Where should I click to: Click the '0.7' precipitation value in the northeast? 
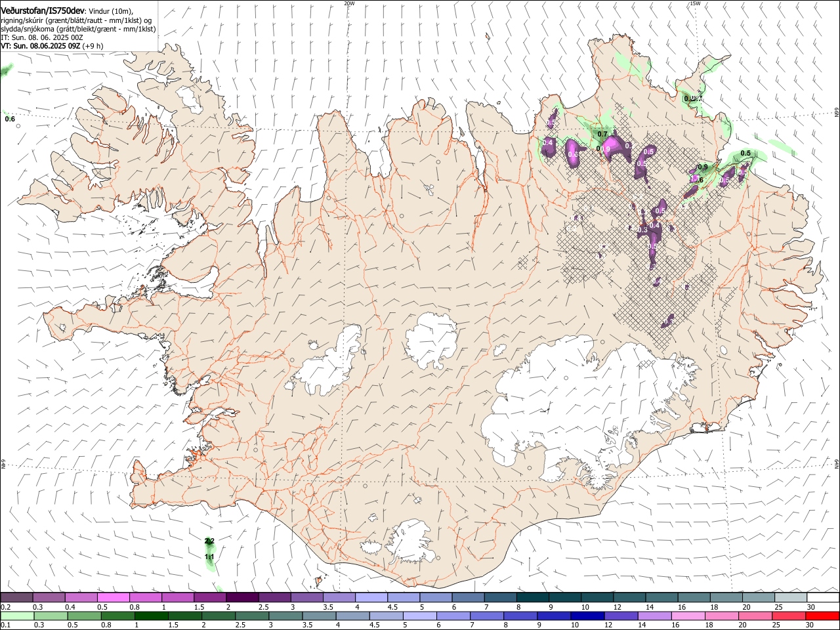point(602,135)
